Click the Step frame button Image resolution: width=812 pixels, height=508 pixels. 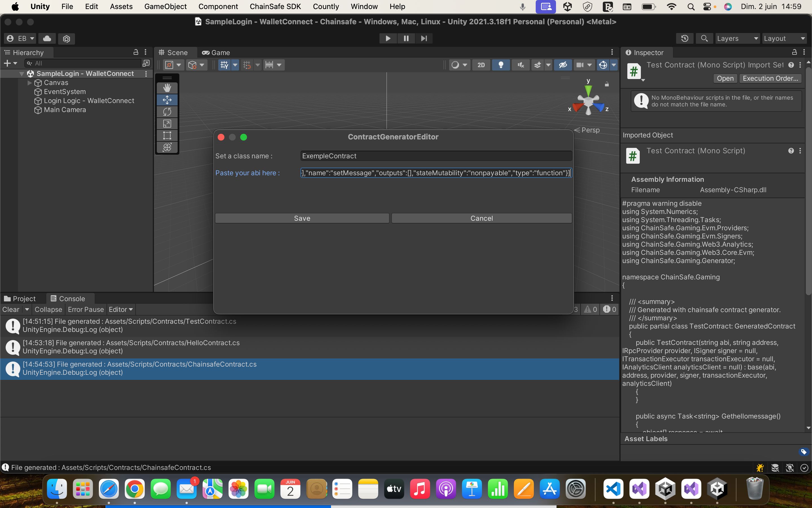point(424,38)
